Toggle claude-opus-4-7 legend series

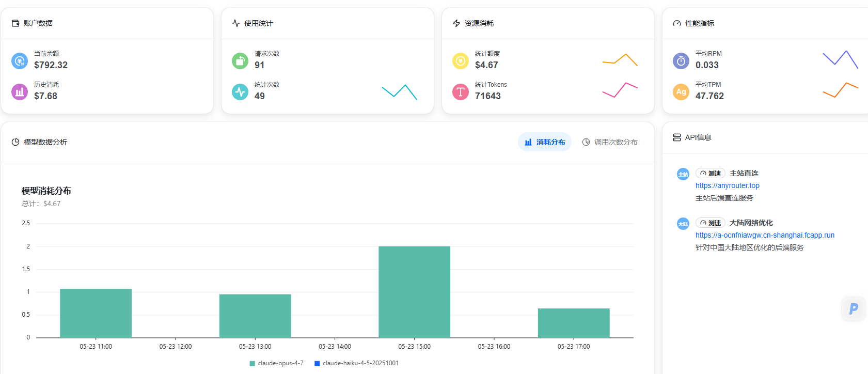point(277,363)
